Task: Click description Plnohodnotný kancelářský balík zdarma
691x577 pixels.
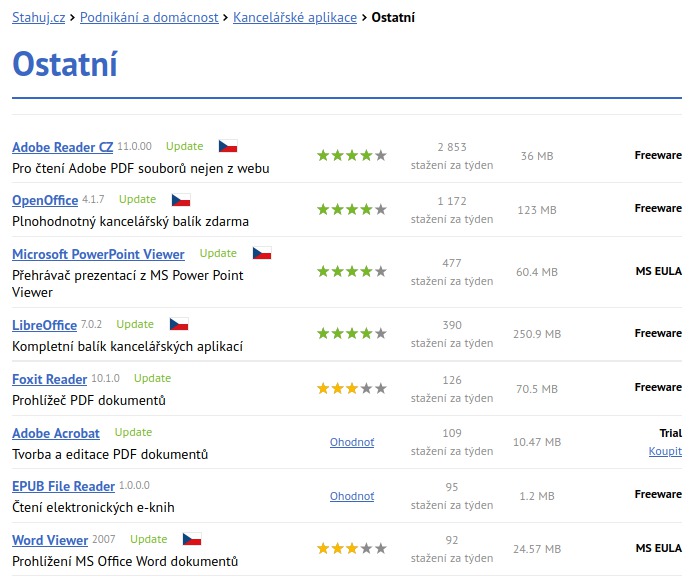Action: coord(130,221)
